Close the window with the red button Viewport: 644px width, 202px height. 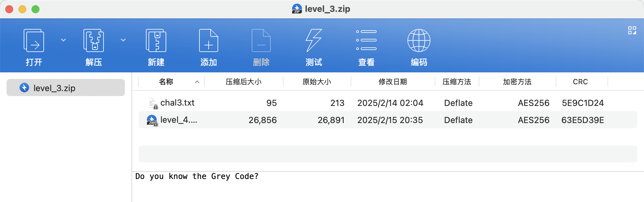click(9, 9)
